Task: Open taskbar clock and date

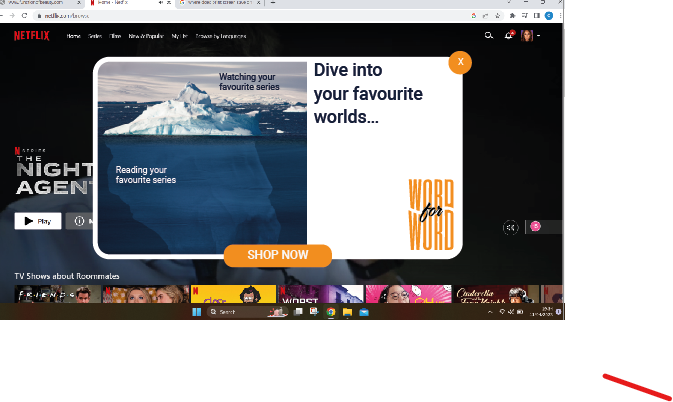Action: (541, 312)
